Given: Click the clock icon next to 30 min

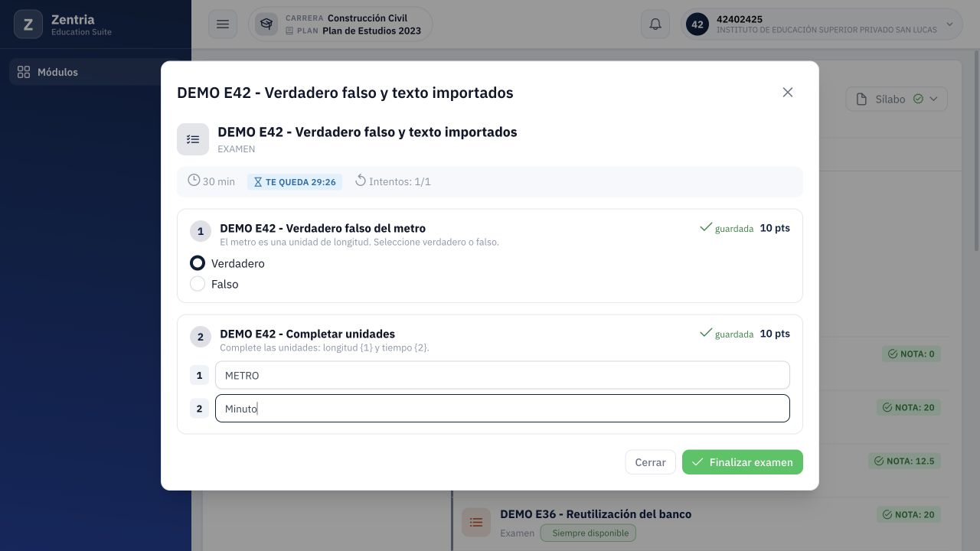Looking at the screenshot, I should [x=194, y=181].
